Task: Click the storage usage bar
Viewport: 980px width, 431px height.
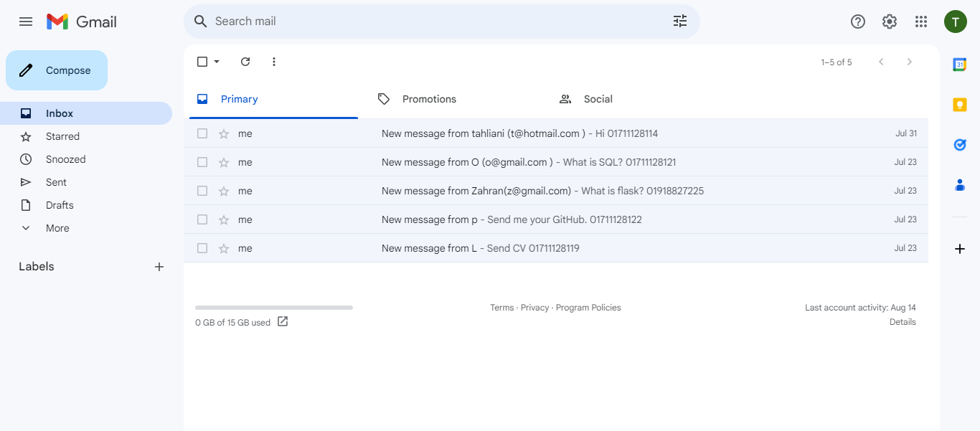Action: [x=274, y=308]
